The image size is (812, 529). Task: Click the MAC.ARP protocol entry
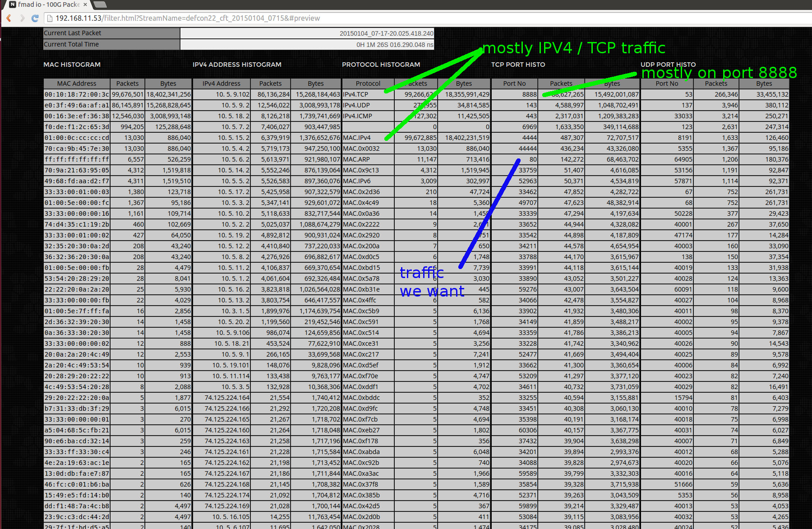click(356, 159)
